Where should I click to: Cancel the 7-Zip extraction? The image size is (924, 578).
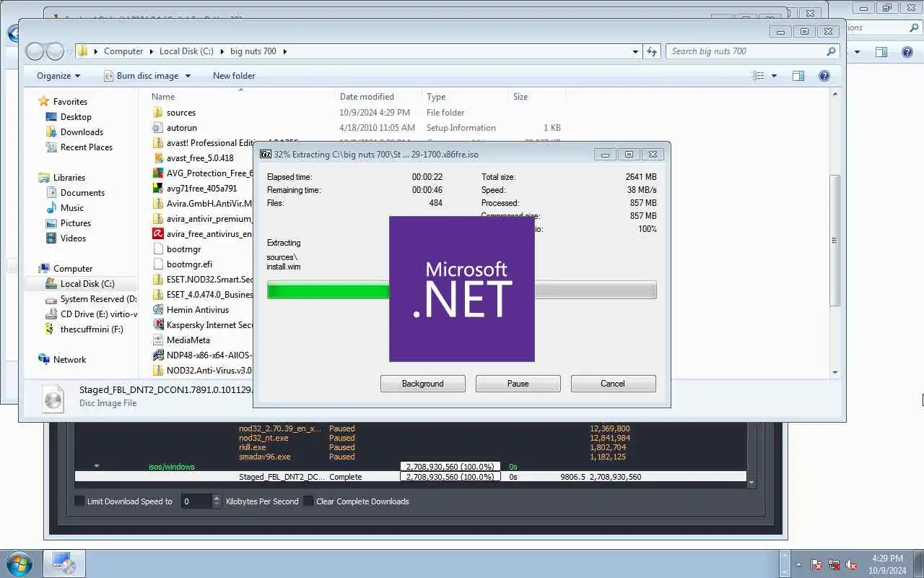pyautogui.click(x=614, y=384)
